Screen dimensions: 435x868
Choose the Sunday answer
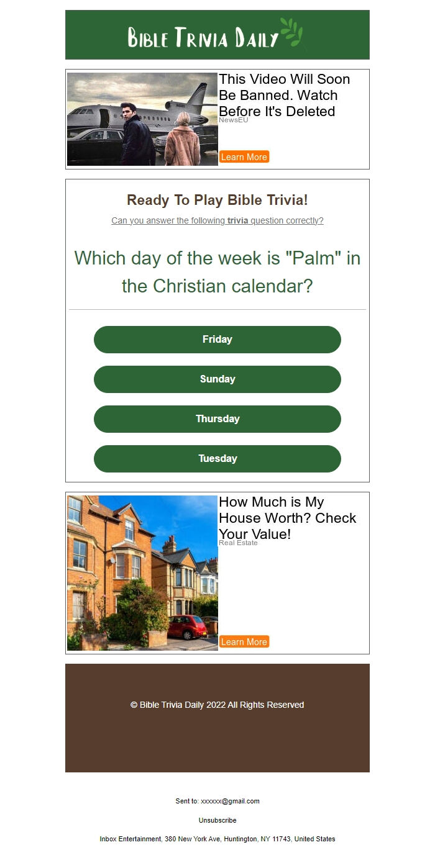click(x=217, y=379)
